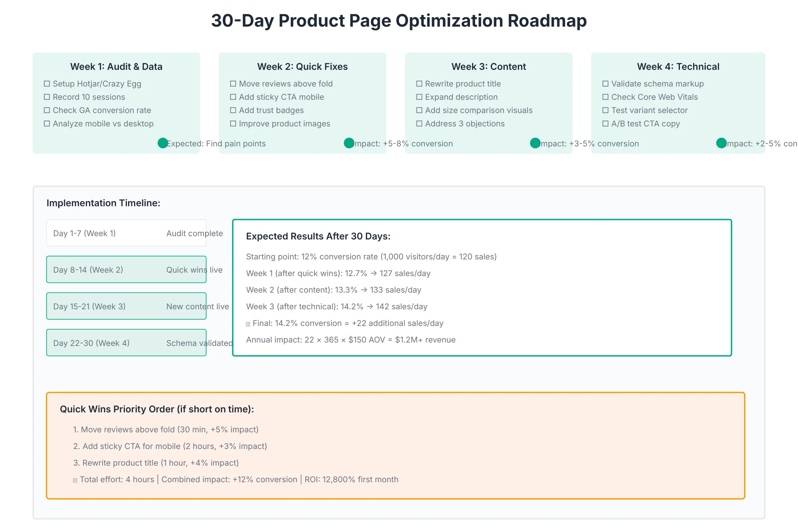Tick Add size comparison visuals checkbox

419,110
